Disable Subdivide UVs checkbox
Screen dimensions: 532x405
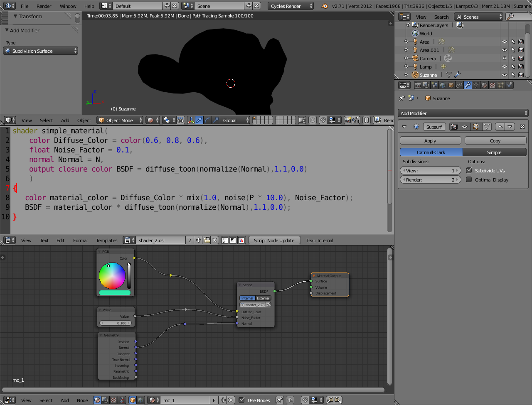pyautogui.click(x=469, y=170)
